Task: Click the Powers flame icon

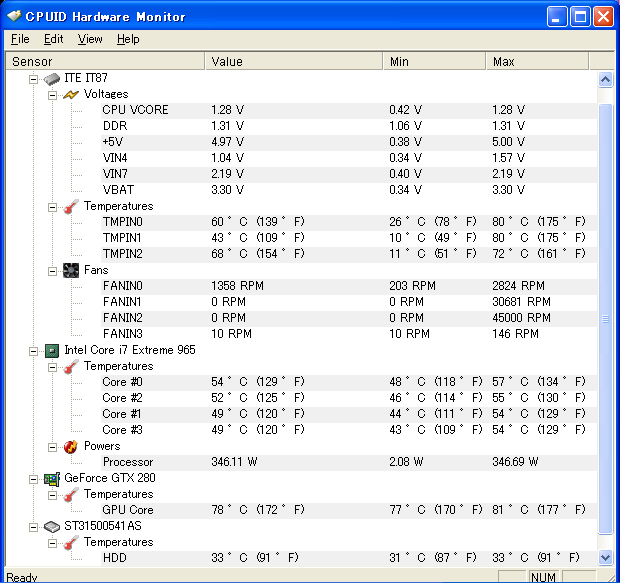Action: (70, 446)
